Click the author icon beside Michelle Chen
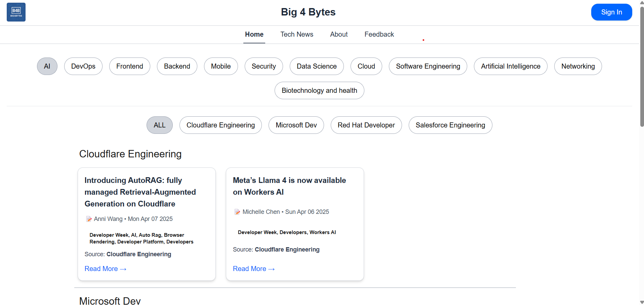Viewport: 644px width, 305px height. click(x=237, y=212)
